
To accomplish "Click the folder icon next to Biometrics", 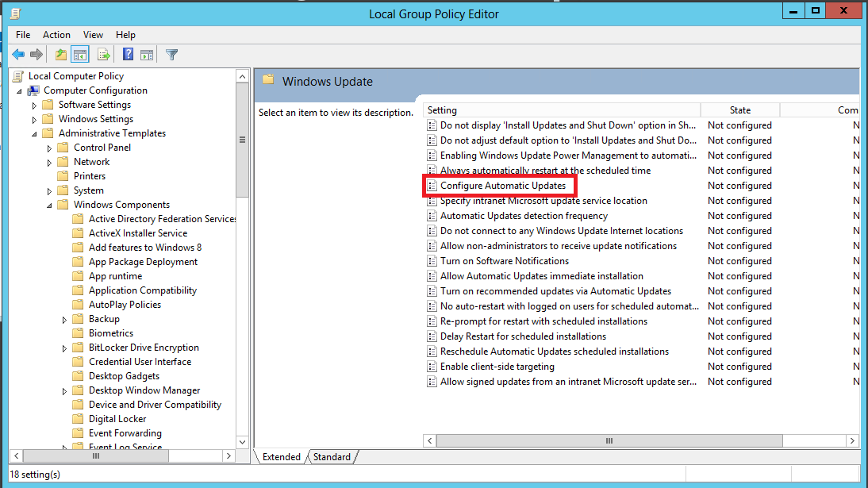I will [x=78, y=333].
